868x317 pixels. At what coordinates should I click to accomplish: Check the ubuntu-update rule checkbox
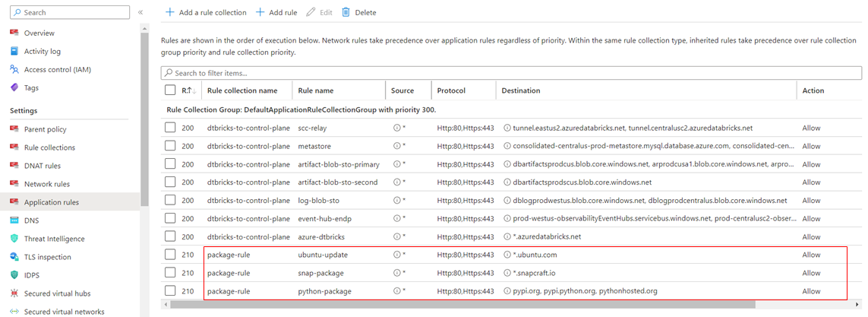(170, 255)
